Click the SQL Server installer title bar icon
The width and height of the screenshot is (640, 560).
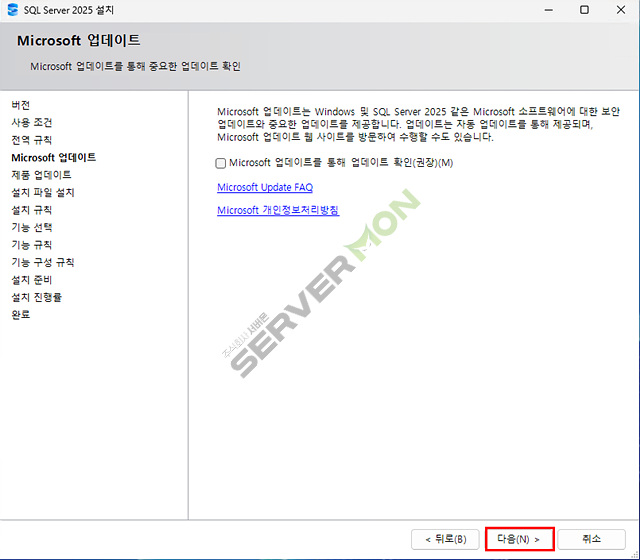point(13,9)
